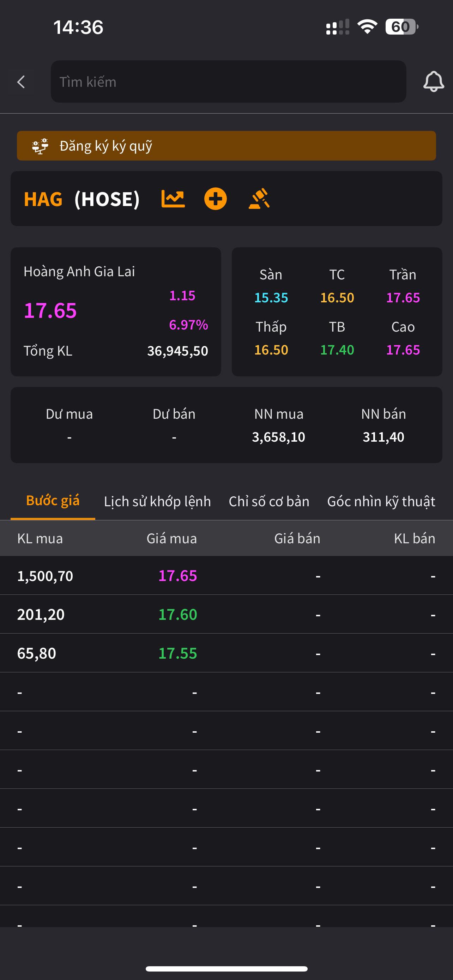The image size is (453, 980).
Task: Tap floor price 15.35 under Sàn
Action: point(271,297)
